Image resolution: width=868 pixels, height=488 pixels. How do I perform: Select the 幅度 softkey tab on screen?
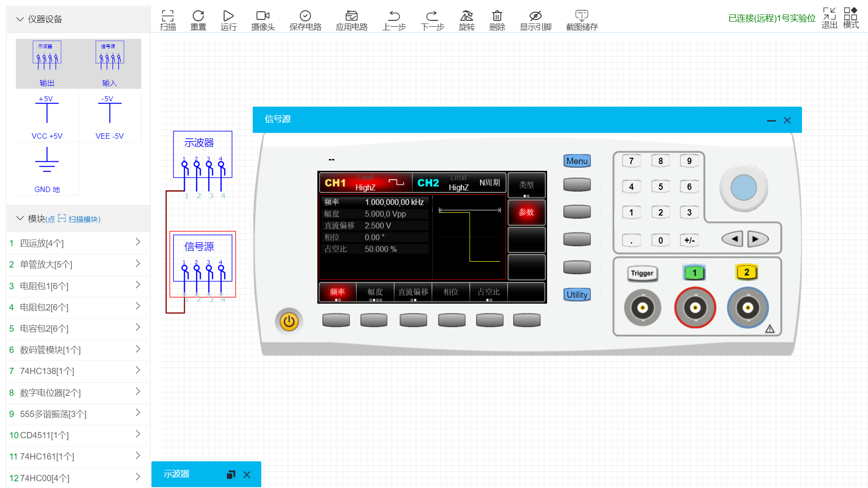(375, 292)
